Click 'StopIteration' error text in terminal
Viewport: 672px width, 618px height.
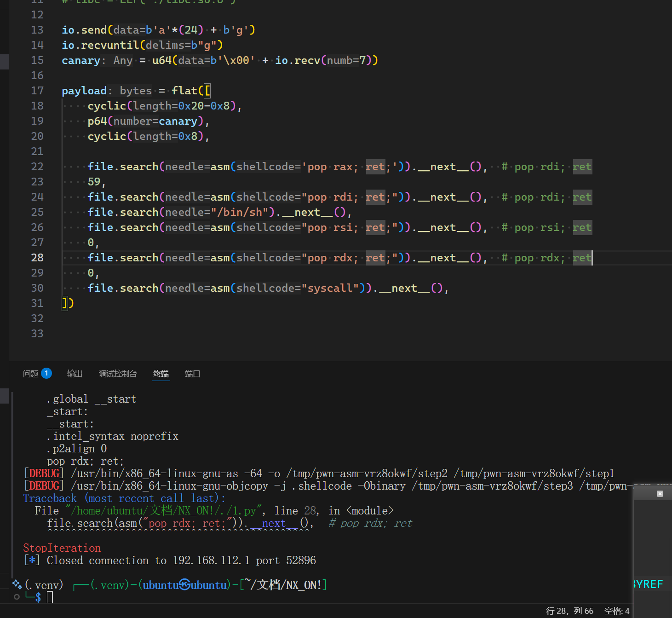click(x=62, y=548)
